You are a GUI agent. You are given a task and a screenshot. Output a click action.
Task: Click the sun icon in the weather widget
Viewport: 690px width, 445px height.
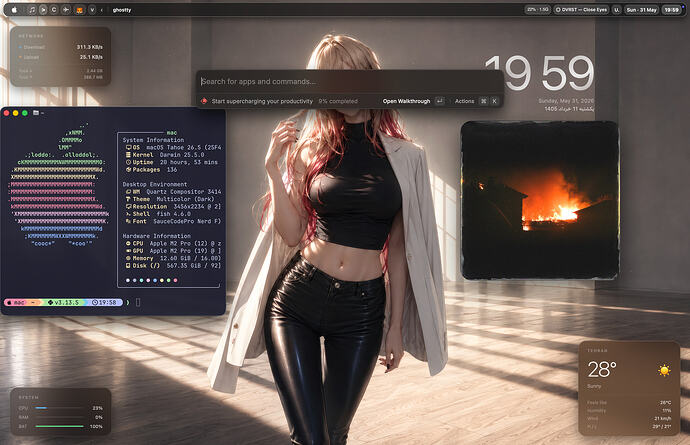click(664, 370)
